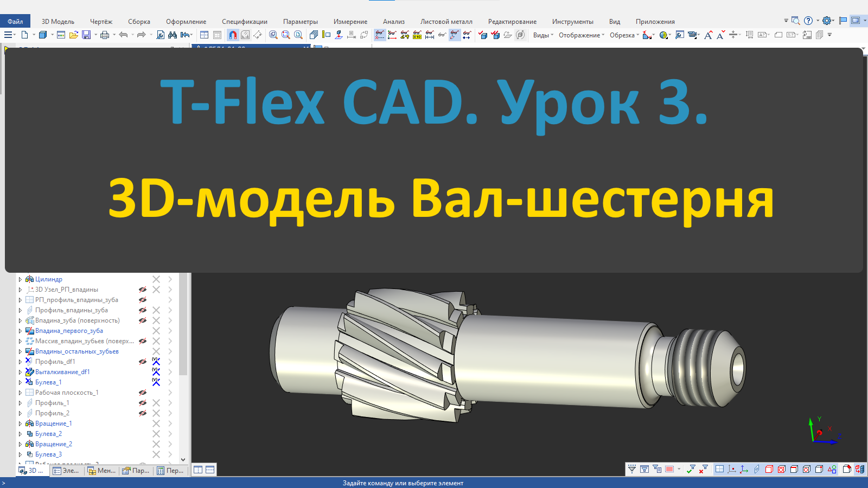Open the Отображение dropdown
This screenshot has height=488, width=868.
582,35
